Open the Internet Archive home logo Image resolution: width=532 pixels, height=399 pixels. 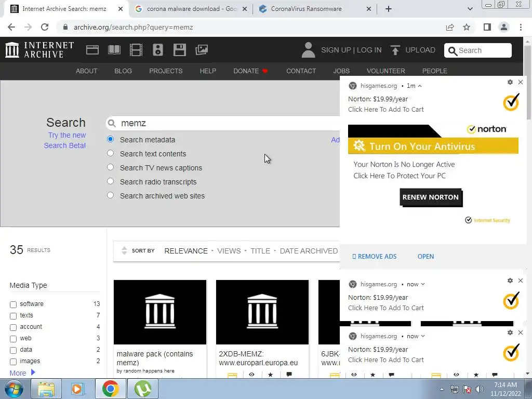click(39, 50)
